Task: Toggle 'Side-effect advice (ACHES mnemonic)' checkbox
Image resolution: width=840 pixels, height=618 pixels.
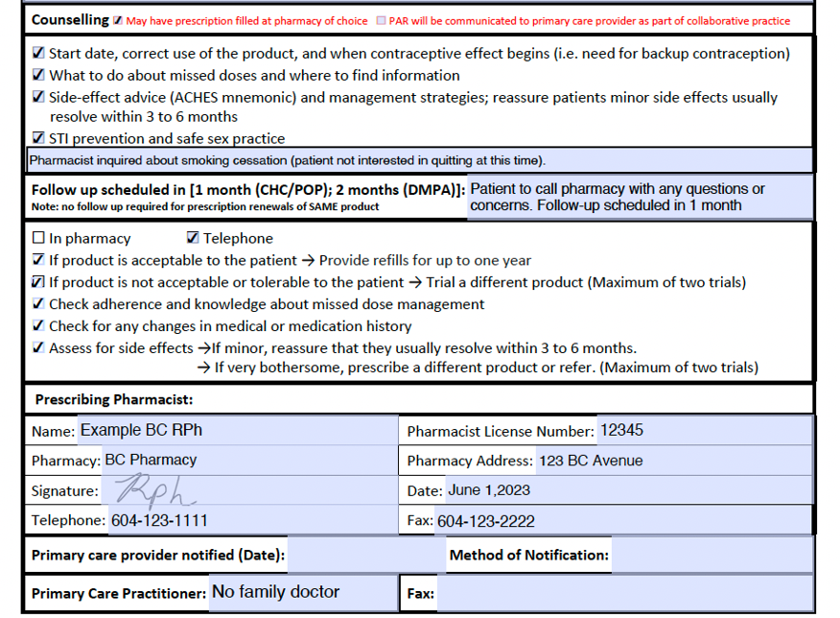Action: (38, 97)
